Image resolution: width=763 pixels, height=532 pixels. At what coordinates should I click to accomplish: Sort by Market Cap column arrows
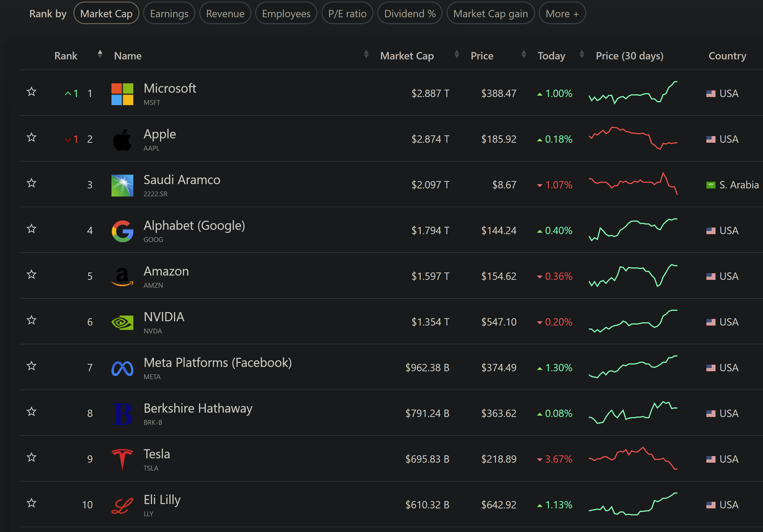tap(457, 54)
